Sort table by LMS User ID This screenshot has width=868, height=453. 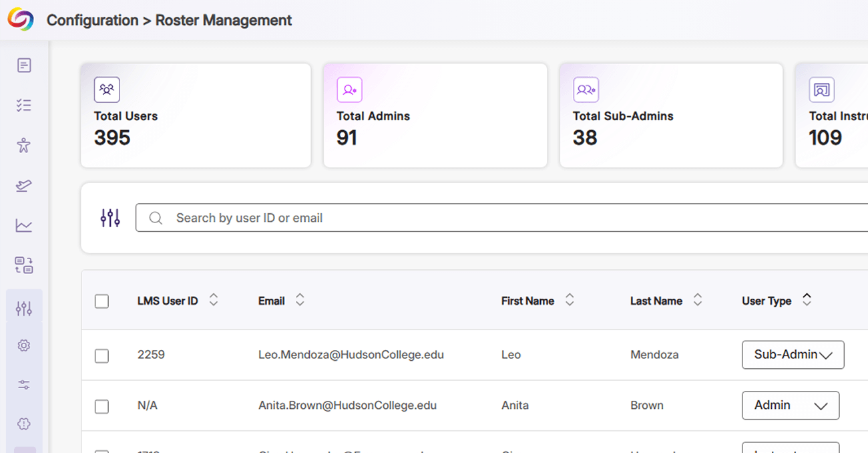[213, 301]
